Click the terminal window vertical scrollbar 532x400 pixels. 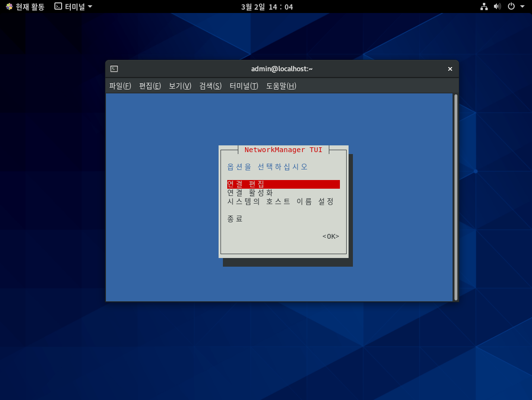click(x=456, y=197)
